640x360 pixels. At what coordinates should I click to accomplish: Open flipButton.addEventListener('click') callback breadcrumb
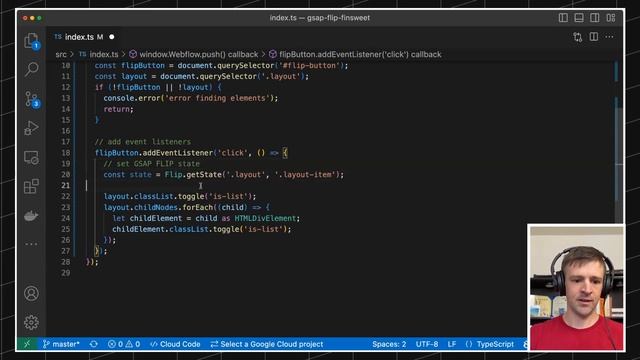click(x=355, y=54)
